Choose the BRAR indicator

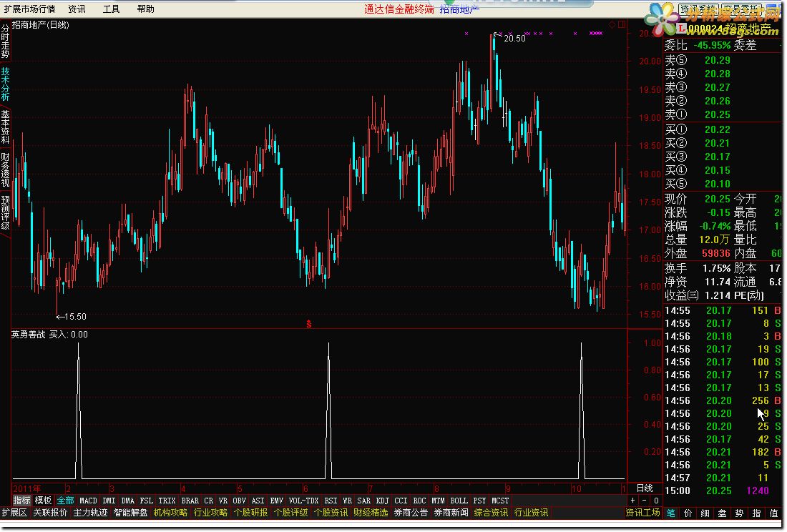click(190, 501)
